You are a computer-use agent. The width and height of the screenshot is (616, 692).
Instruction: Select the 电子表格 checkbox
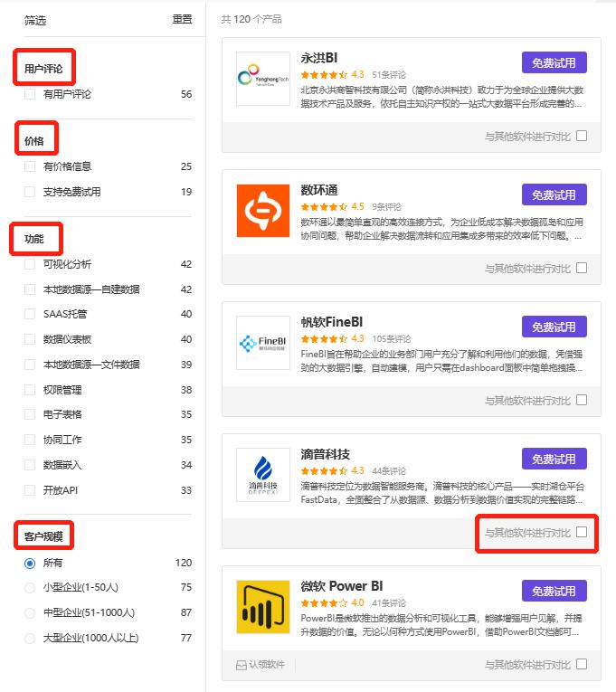[x=30, y=414]
